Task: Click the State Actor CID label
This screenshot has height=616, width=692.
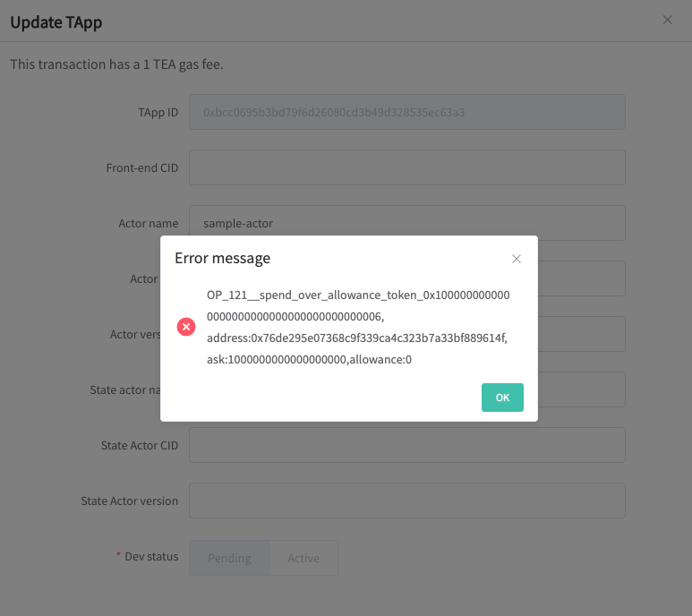Action: pos(140,445)
